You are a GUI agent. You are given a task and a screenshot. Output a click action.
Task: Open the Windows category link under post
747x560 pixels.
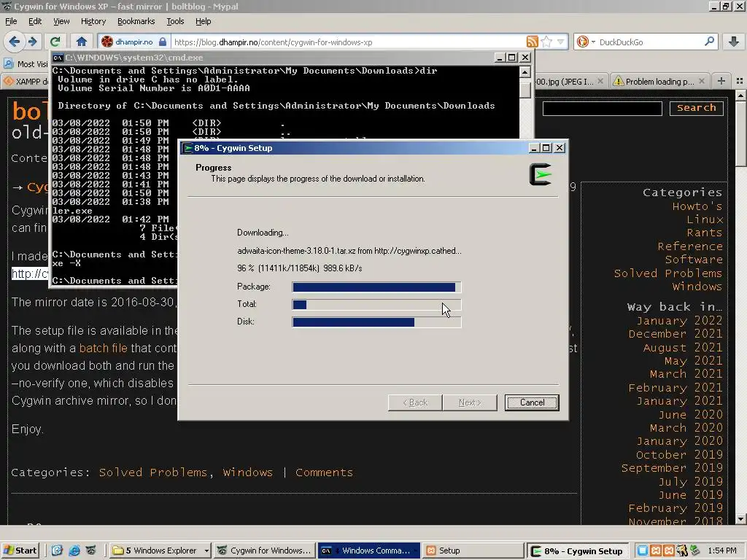[248, 472]
